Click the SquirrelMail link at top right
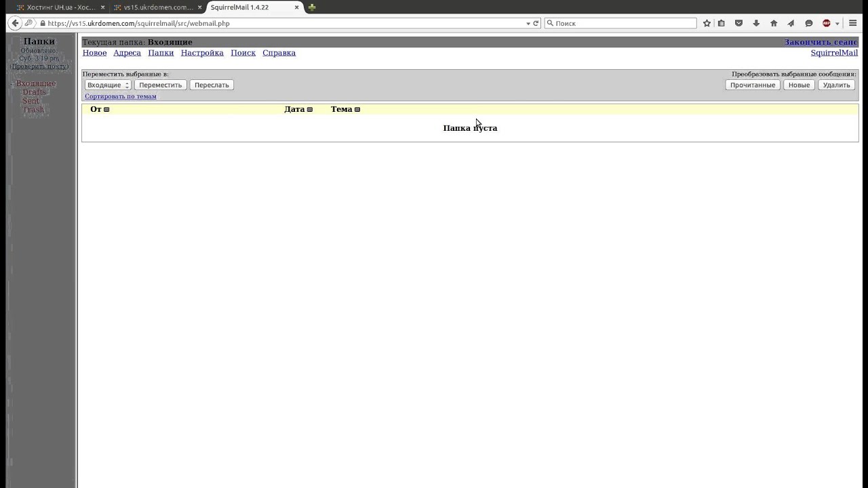 pyautogui.click(x=834, y=53)
